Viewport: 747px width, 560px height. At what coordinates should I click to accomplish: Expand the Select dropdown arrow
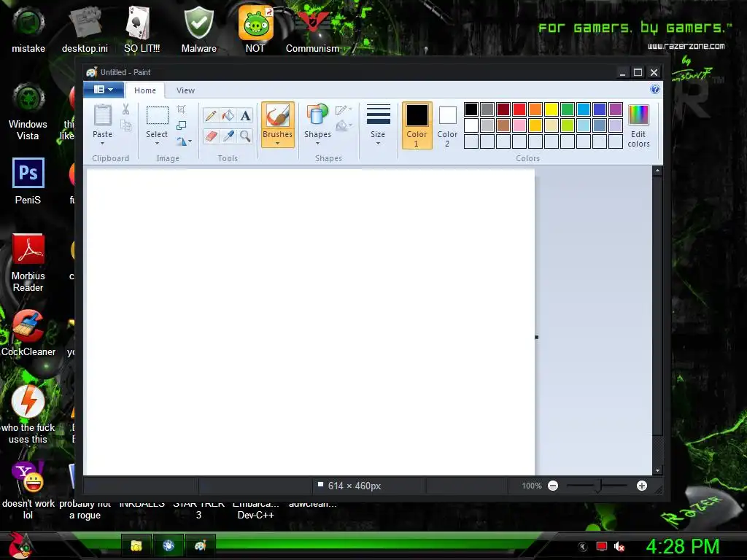click(157, 143)
